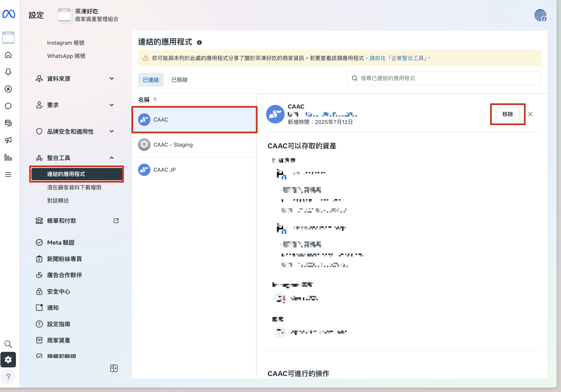Click the CAAC app logo in detail panel

tap(275, 114)
